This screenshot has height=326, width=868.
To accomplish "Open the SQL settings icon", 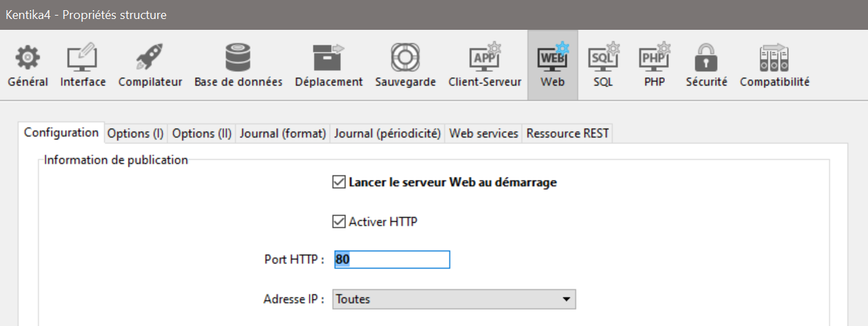I will click(x=603, y=66).
